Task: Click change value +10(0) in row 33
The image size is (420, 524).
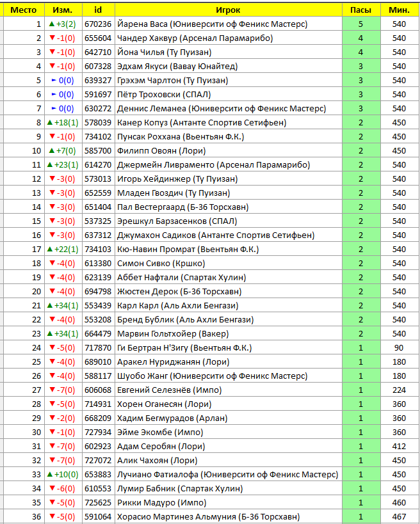Action: (63, 474)
